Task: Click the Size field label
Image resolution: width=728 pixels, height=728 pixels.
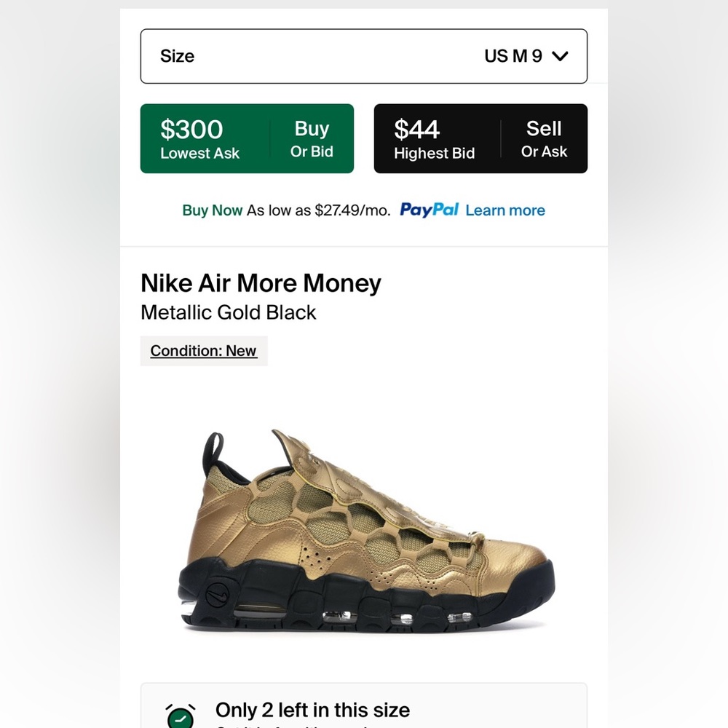Action: pos(177,56)
